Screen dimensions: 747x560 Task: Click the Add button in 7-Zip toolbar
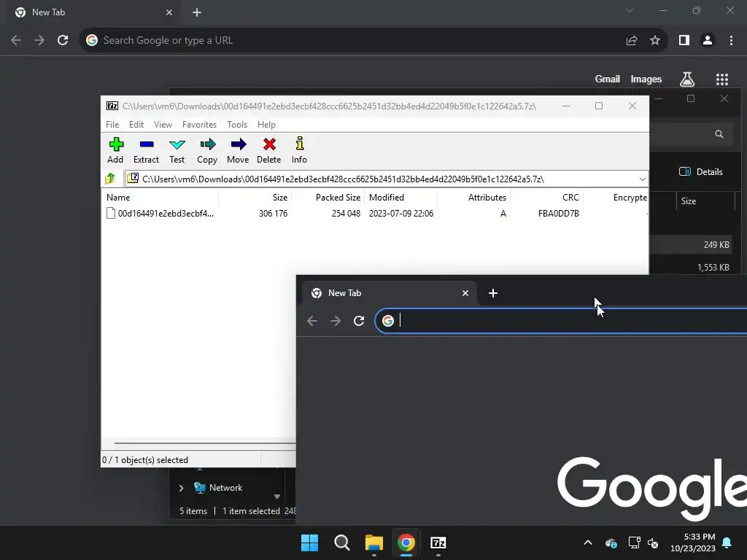point(115,150)
